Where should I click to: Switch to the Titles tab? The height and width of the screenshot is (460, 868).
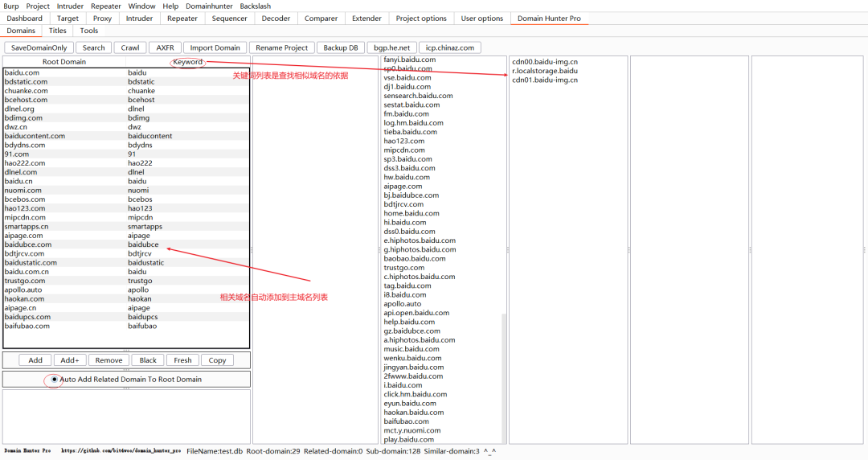point(58,31)
